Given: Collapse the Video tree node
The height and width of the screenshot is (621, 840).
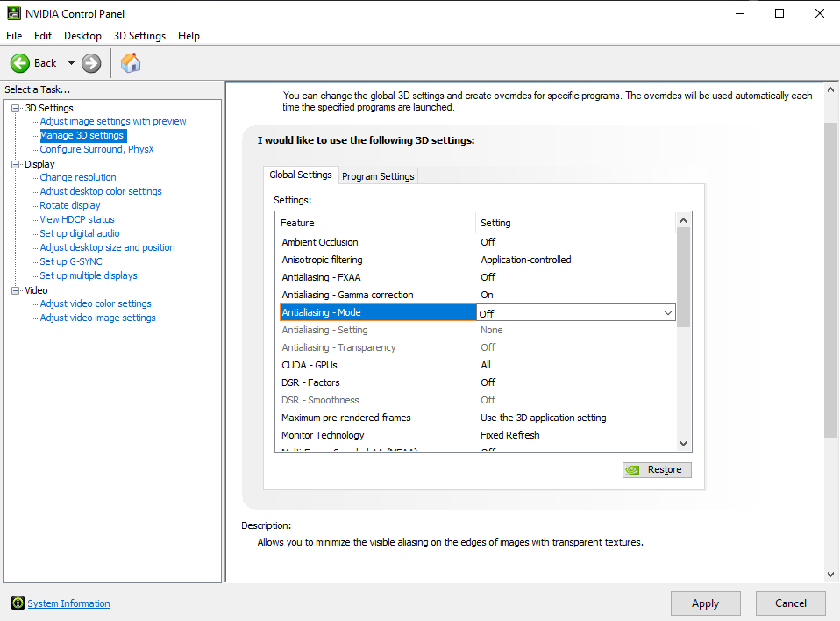Looking at the screenshot, I should click(x=16, y=290).
